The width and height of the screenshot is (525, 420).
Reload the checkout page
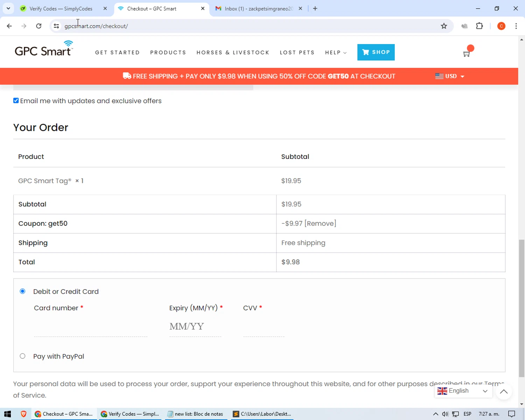39,26
